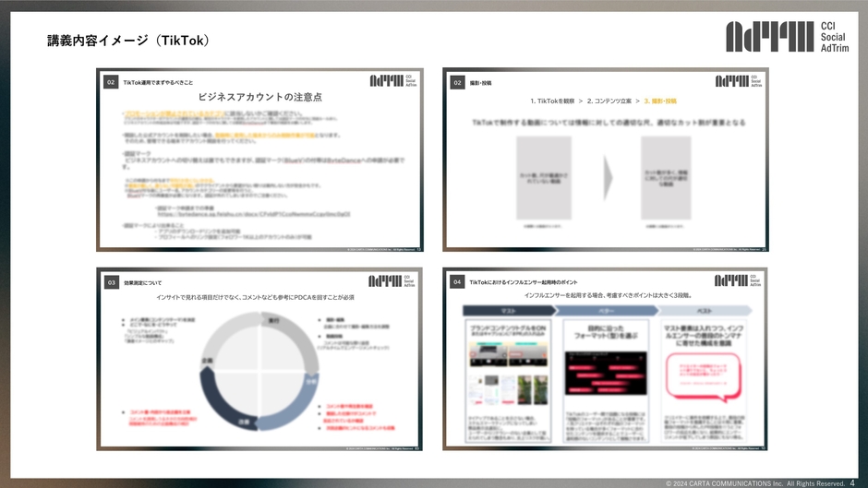Click the AdTrim logo in the 撮影・投稿 slide

click(732, 81)
